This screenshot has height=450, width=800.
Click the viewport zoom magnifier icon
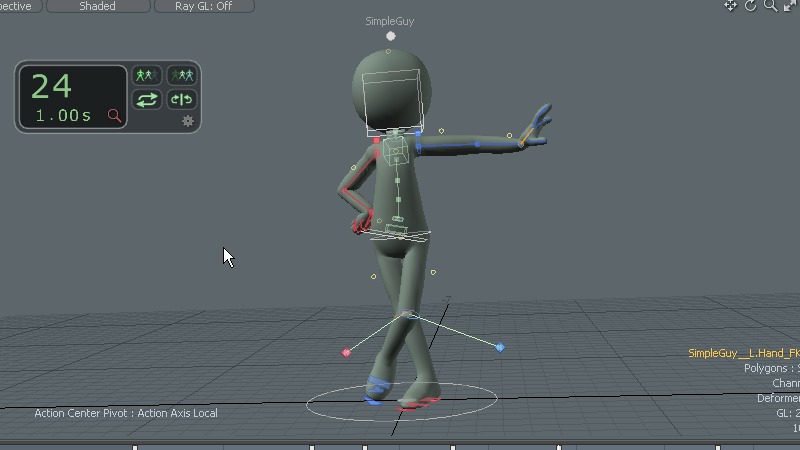[x=771, y=6]
